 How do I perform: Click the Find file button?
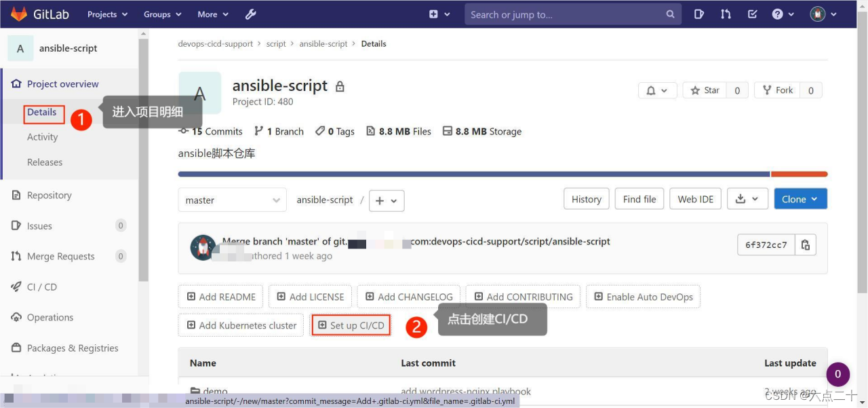(639, 199)
